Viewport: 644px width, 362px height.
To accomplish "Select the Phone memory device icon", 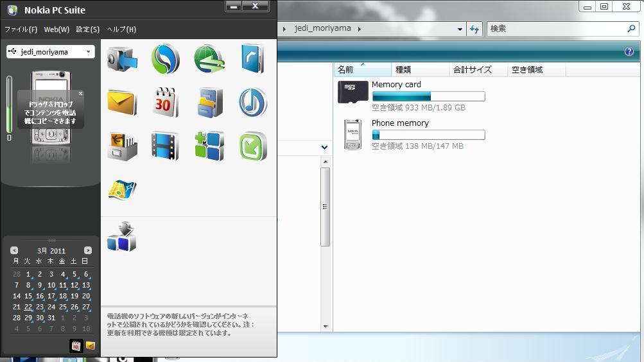I will (x=352, y=135).
